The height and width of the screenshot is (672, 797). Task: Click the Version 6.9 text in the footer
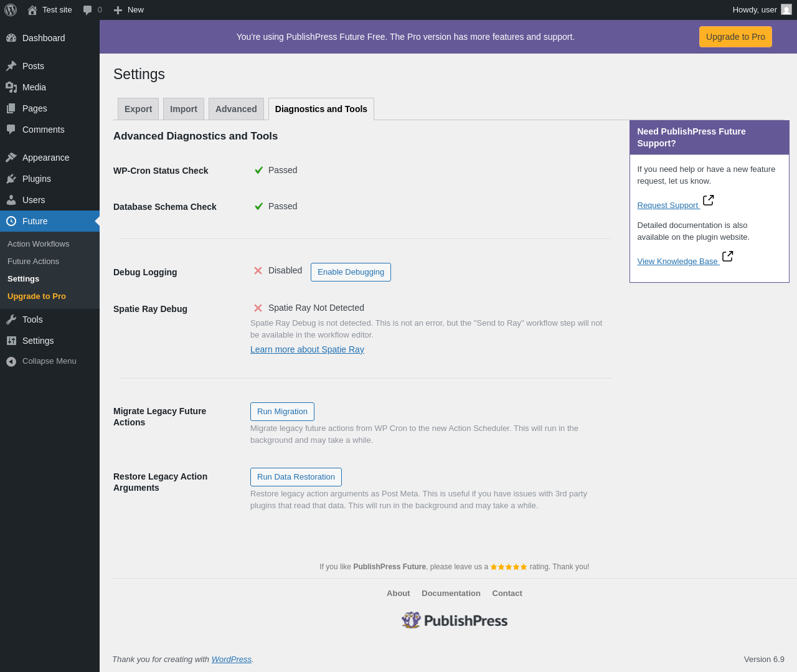coord(764,660)
